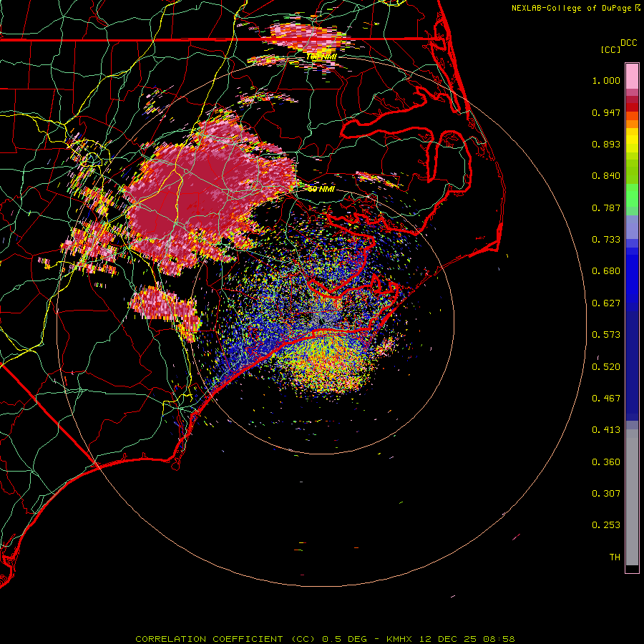Click the 08:58 timestamp in caption
Screen dimensions: 644x644
click(499, 639)
